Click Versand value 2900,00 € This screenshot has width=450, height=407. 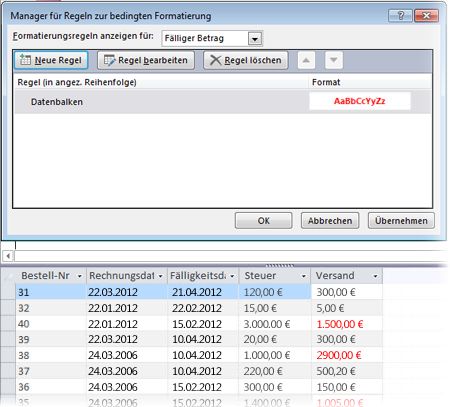tap(339, 355)
